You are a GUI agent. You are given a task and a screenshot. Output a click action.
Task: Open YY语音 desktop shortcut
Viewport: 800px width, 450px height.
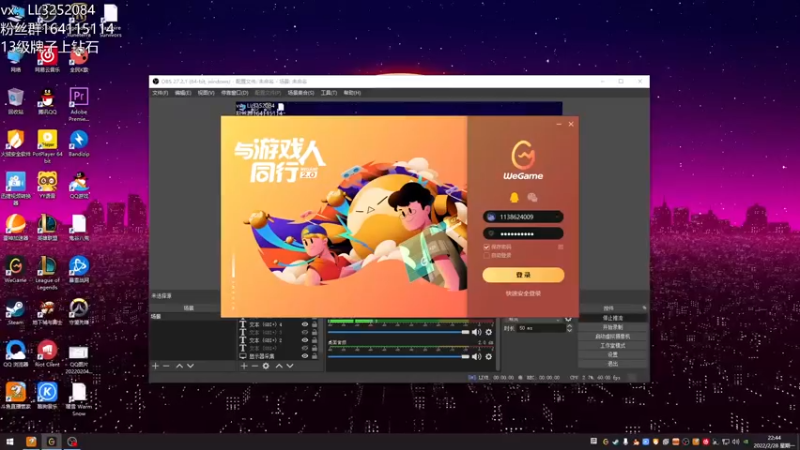(x=47, y=185)
